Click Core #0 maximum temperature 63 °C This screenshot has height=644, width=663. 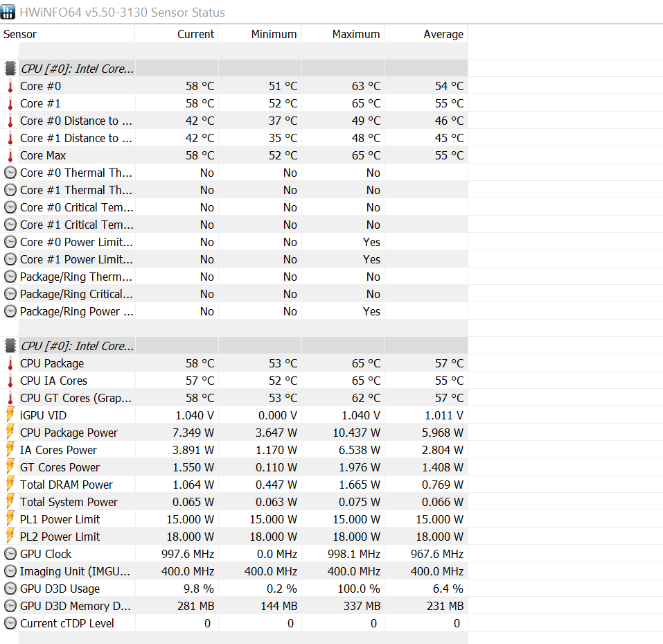[366, 87]
